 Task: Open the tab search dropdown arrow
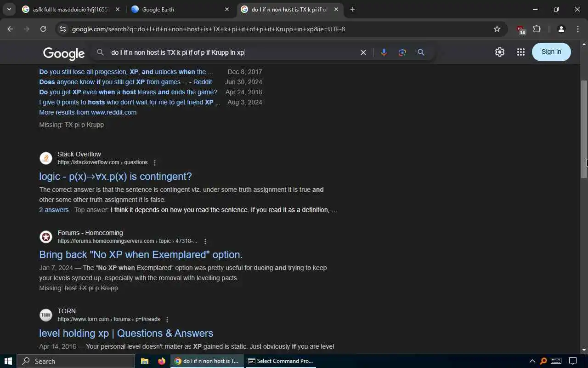9,9
